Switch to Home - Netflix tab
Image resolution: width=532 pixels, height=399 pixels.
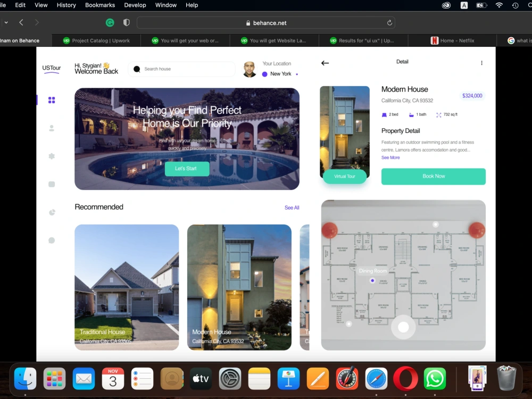(453, 40)
